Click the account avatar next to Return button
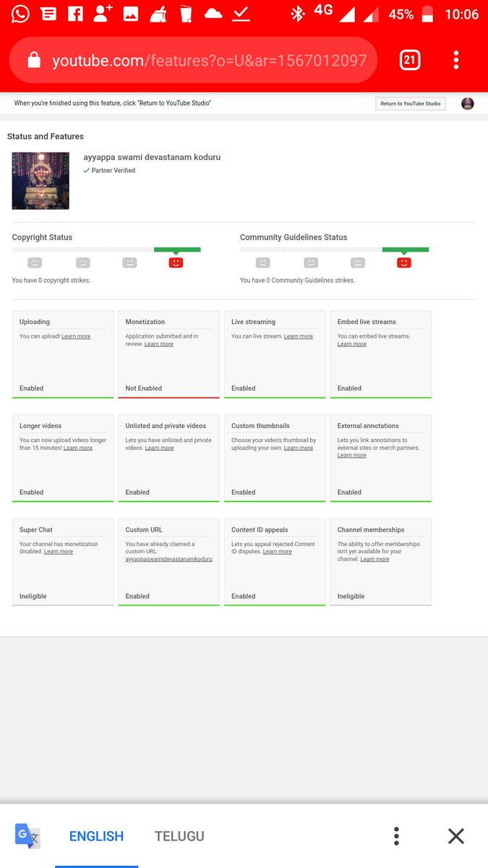The width and height of the screenshot is (488, 868). tap(468, 103)
